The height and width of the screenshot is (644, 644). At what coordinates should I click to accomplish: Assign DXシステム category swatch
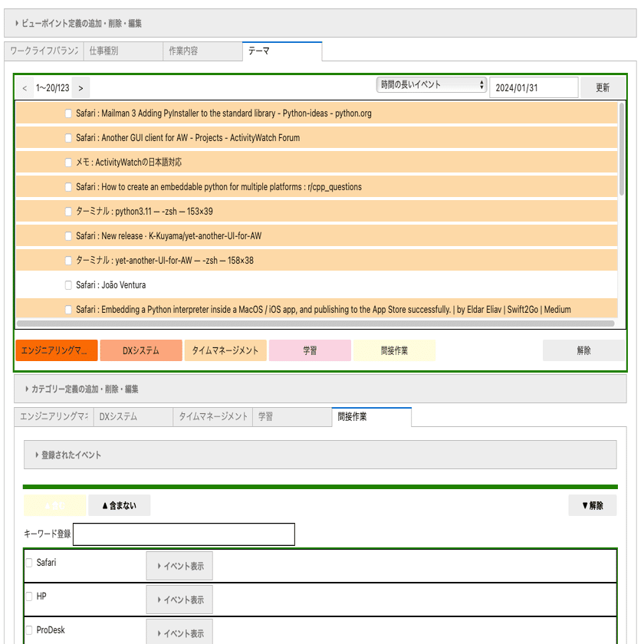(x=141, y=350)
